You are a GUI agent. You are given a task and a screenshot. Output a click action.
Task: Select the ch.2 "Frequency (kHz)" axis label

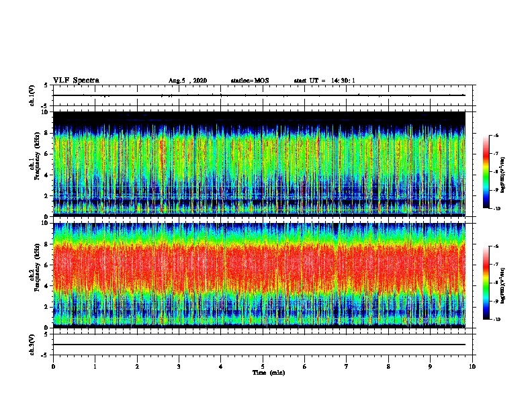point(38,267)
